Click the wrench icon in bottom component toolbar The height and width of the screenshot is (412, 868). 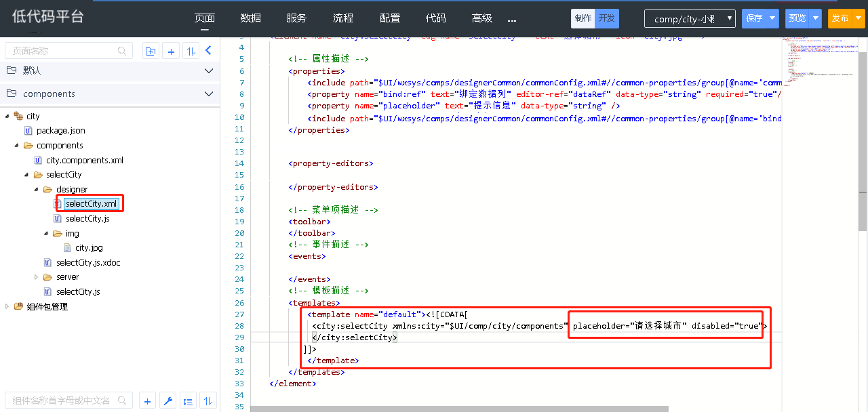coord(167,400)
